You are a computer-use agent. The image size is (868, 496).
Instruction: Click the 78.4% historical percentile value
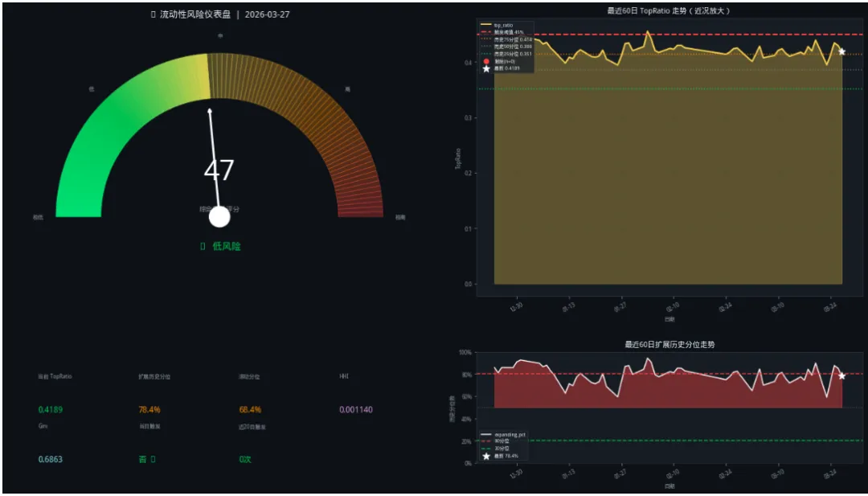tap(149, 410)
